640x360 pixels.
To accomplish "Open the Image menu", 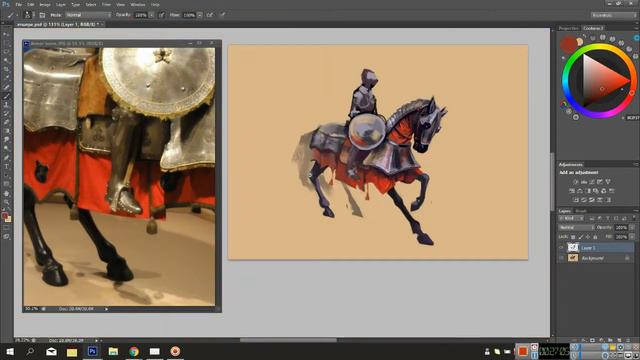I will (45, 4).
